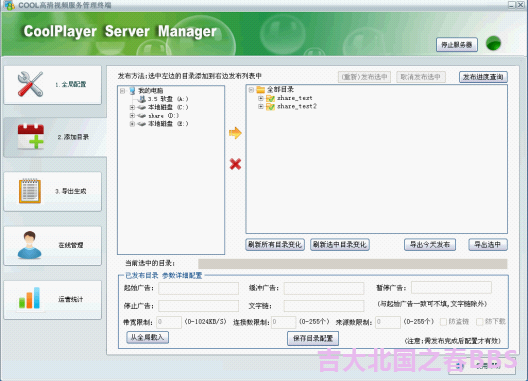Click the 从全局载入 button
Screen dimensions: 528x381
[x=147, y=337]
